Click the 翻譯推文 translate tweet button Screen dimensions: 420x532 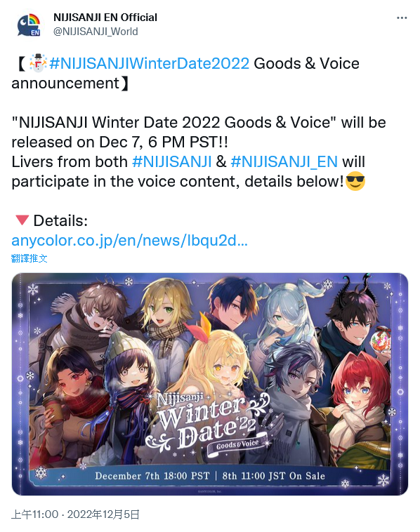[x=29, y=258]
